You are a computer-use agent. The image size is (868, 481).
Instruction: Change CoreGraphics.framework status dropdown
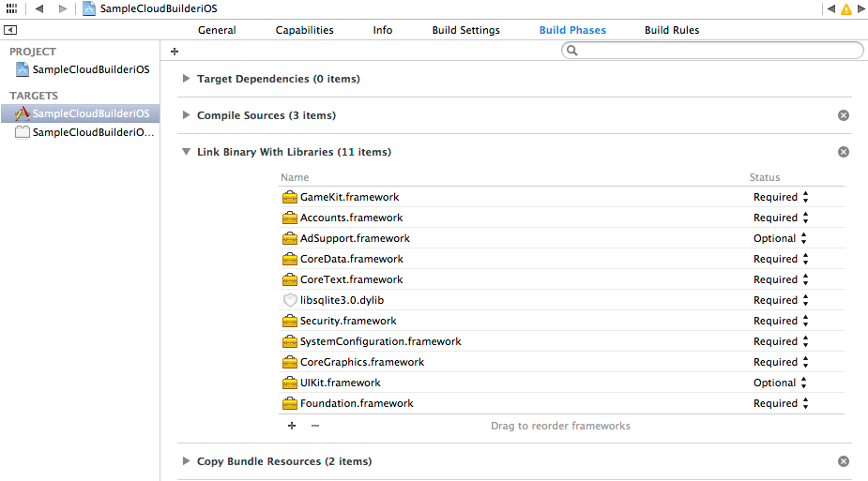click(781, 362)
